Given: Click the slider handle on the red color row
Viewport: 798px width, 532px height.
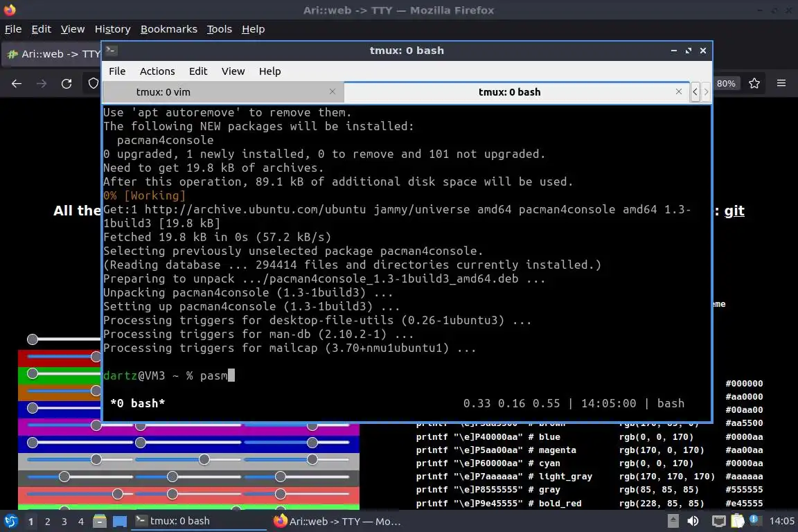Looking at the screenshot, I should (96, 356).
